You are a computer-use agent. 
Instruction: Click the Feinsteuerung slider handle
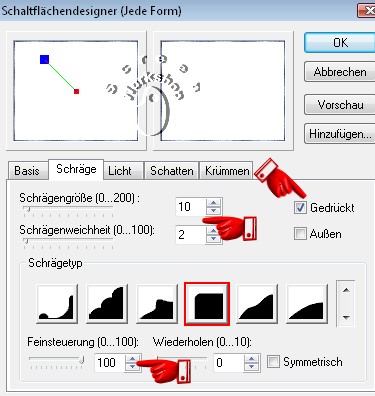[82, 360]
